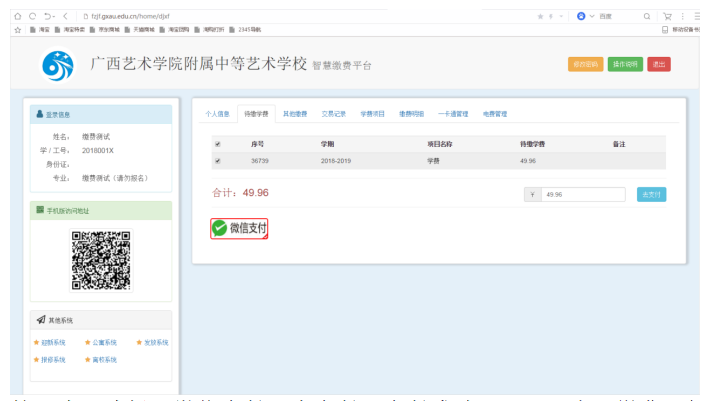707x401 pixels.
Task: Click the orange 修改密码 button
Action: point(585,65)
